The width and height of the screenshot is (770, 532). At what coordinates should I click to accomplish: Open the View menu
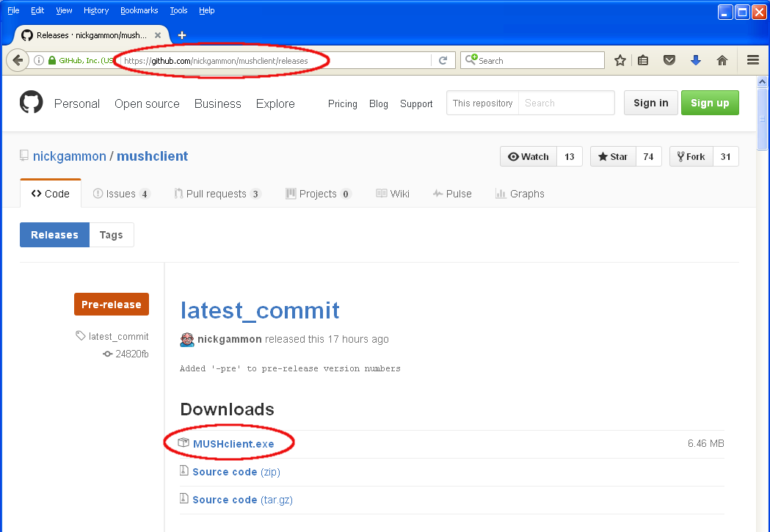pos(64,10)
